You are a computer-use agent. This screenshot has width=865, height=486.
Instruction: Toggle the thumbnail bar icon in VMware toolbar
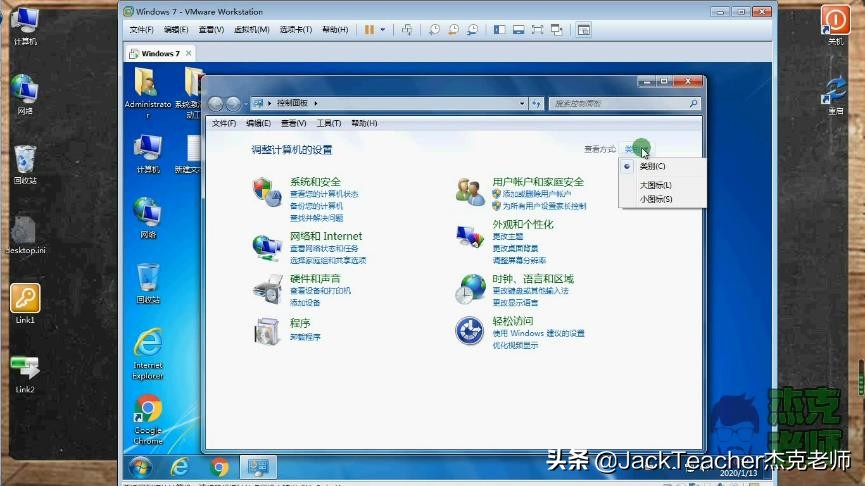pyautogui.click(x=519, y=30)
